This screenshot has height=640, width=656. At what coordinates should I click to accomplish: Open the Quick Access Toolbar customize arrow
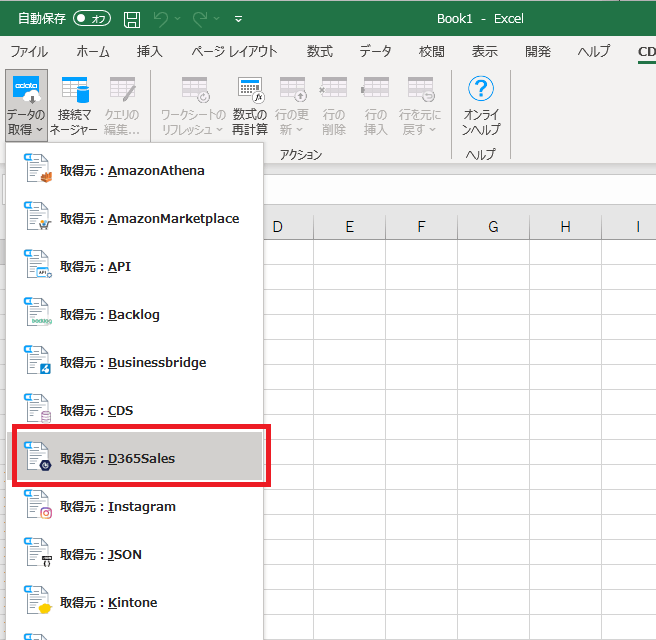tap(238, 19)
